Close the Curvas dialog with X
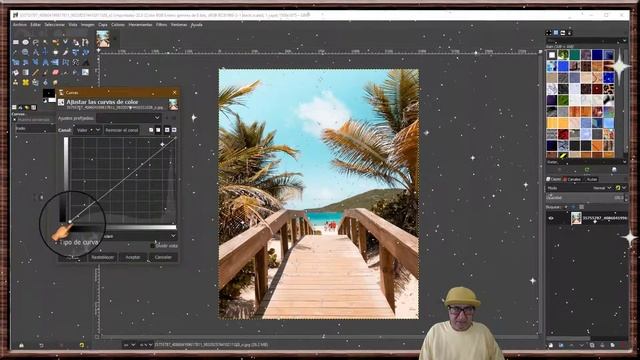640x360 pixels. (x=175, y=93)
